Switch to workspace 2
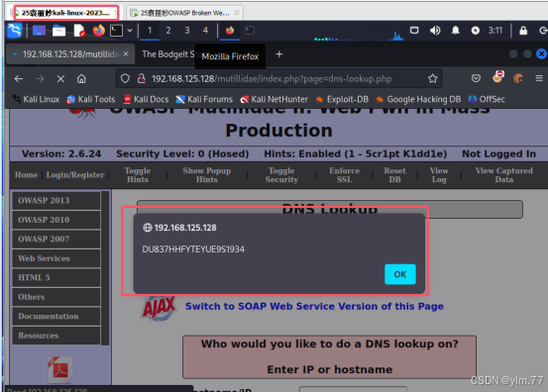 point(168,31)
